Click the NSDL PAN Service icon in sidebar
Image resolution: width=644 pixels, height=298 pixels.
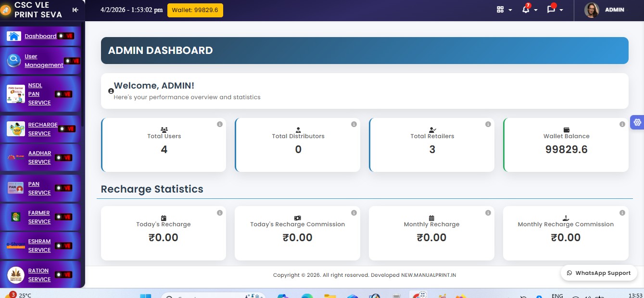click(x=15, y=94)
